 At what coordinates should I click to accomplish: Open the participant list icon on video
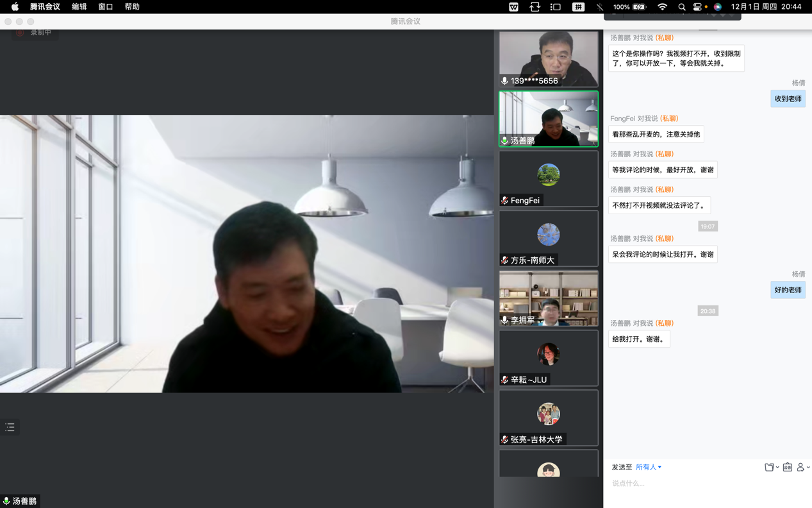[x=10, y=427]
